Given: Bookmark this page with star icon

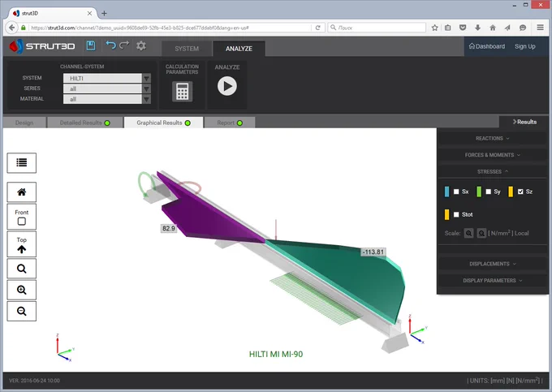Looking at the screenshot, I should coord(435,28).
